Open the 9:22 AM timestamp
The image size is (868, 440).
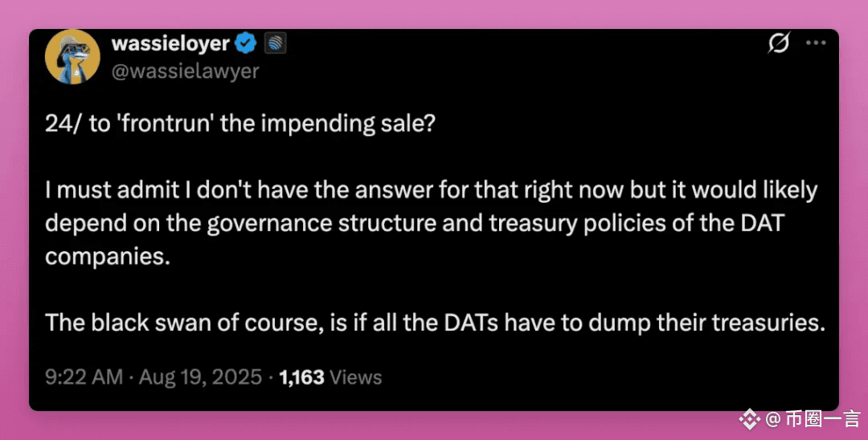tap(84, 377)
